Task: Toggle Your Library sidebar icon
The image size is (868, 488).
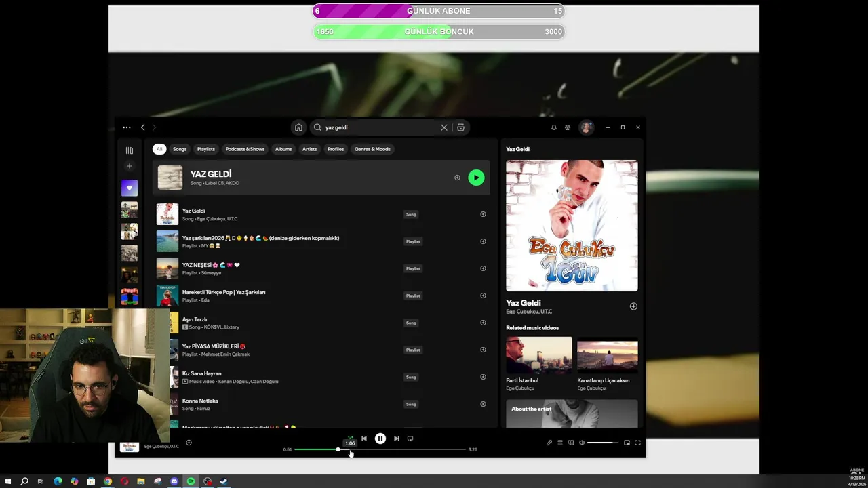Action: (130, 150)
